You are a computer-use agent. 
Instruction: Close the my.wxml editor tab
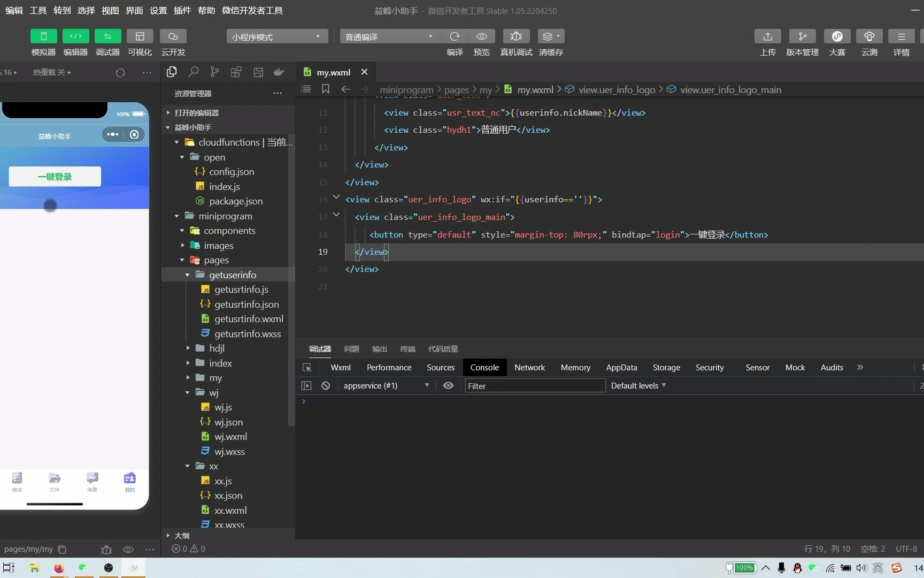point(364,72)
